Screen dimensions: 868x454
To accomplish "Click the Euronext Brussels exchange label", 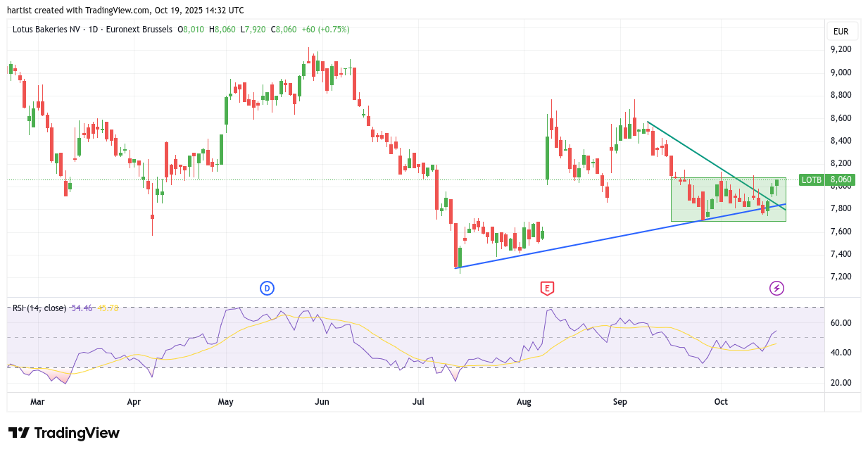I will [139, 30].
